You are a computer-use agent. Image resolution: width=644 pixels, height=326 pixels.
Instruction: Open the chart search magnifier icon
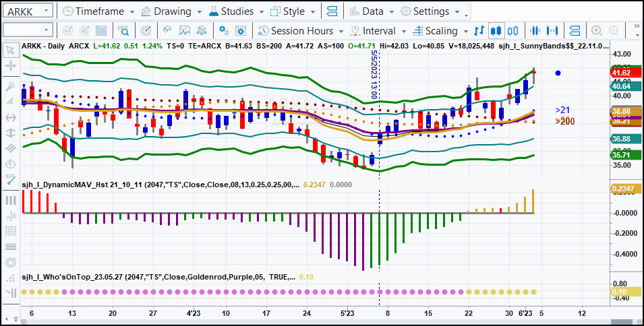pos(123,31)
